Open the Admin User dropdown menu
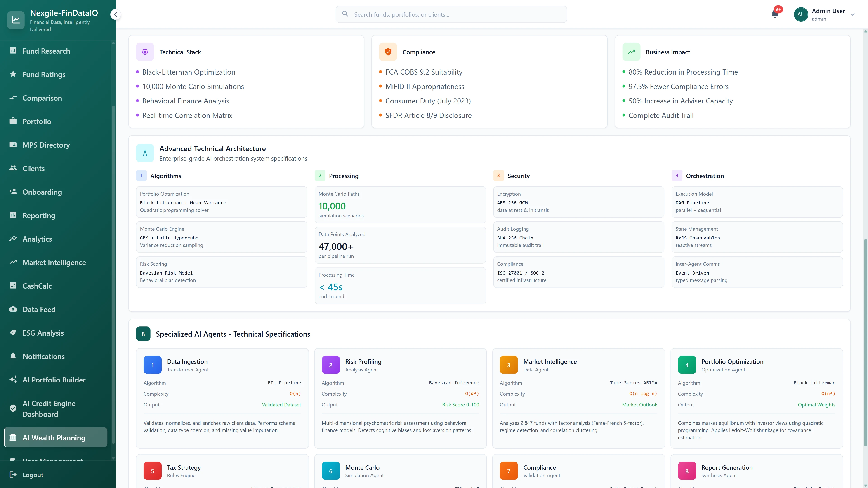The height and width of the screenshot is (488, 868). click(x=852, y=14)
